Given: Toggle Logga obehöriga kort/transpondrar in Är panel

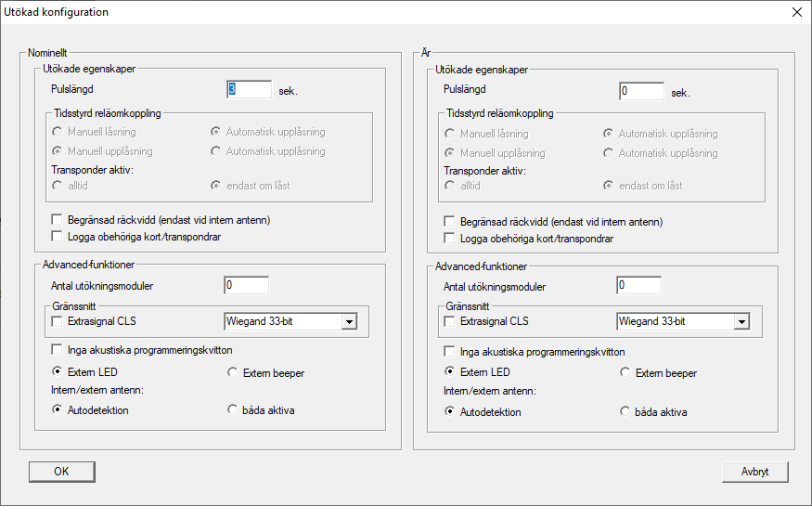Looking at the screenshot, I should coord(450,239).
